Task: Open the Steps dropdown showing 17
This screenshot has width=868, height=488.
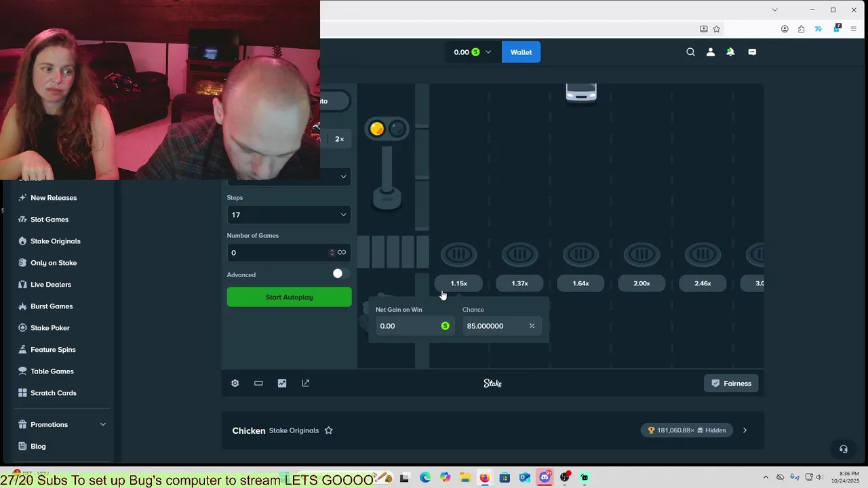Action: pos(289,215)
